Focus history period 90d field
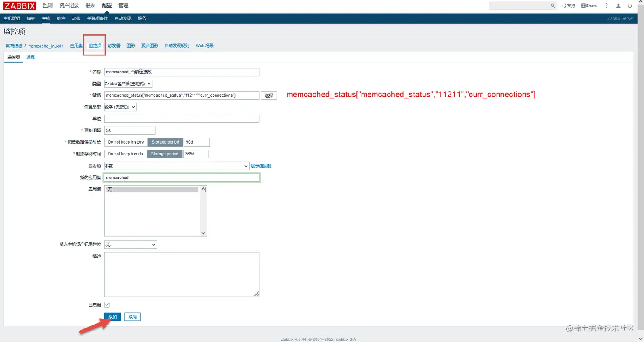The height and width of the screenshot is (342, 644). [197, 142]
